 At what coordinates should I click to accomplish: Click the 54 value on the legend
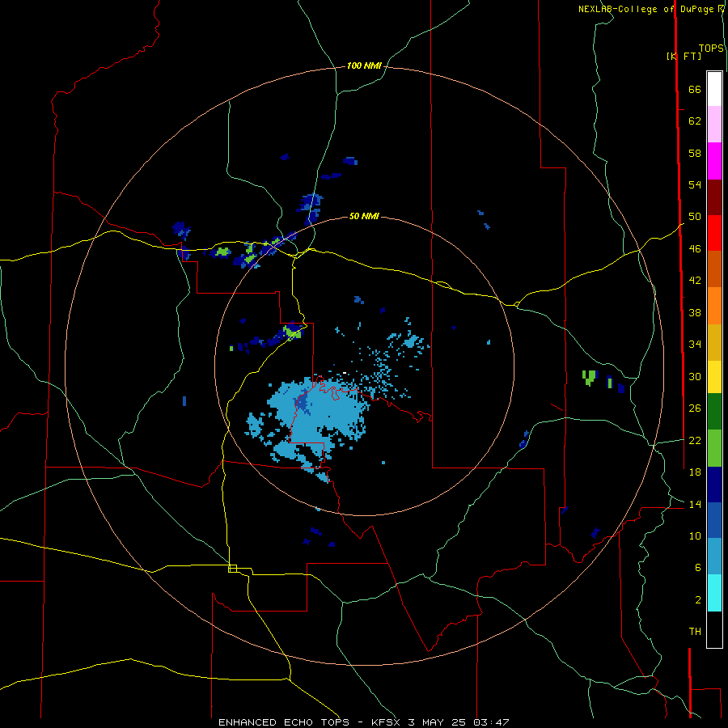click(695, 184)
